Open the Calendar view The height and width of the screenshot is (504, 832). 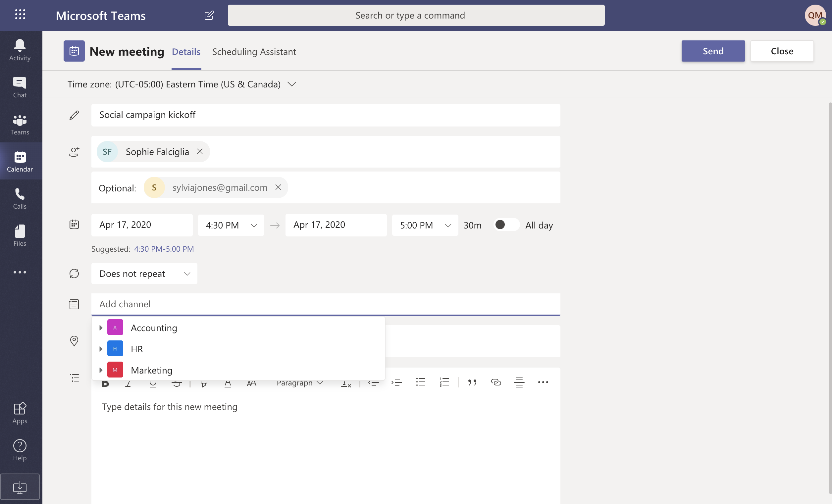click(x=20, y=161)
